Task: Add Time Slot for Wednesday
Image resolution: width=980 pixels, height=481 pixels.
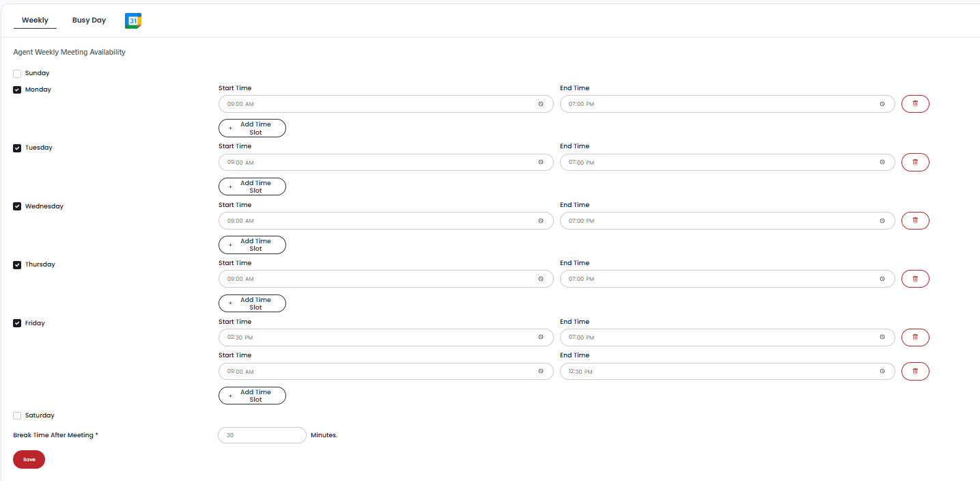Action: coord(252,245)
